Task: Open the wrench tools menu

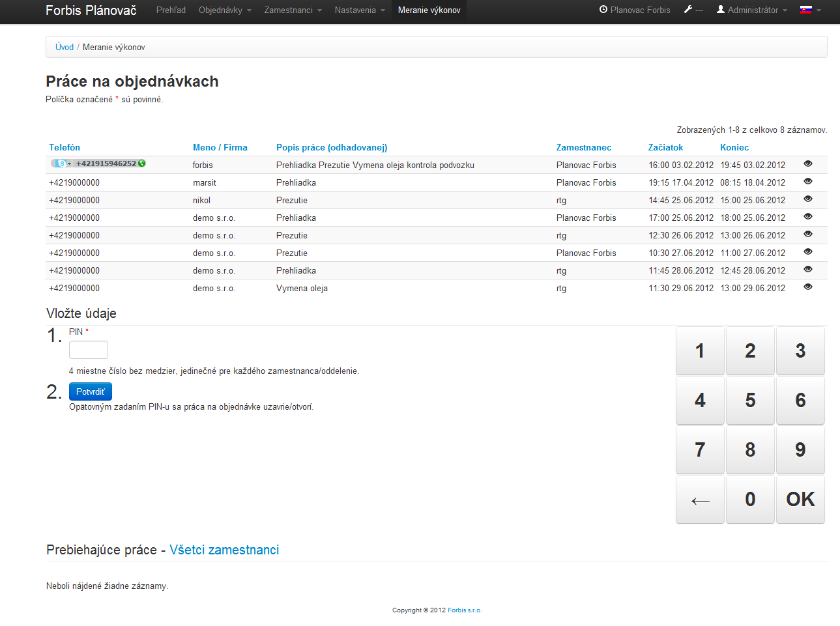Action: [693, 10]
